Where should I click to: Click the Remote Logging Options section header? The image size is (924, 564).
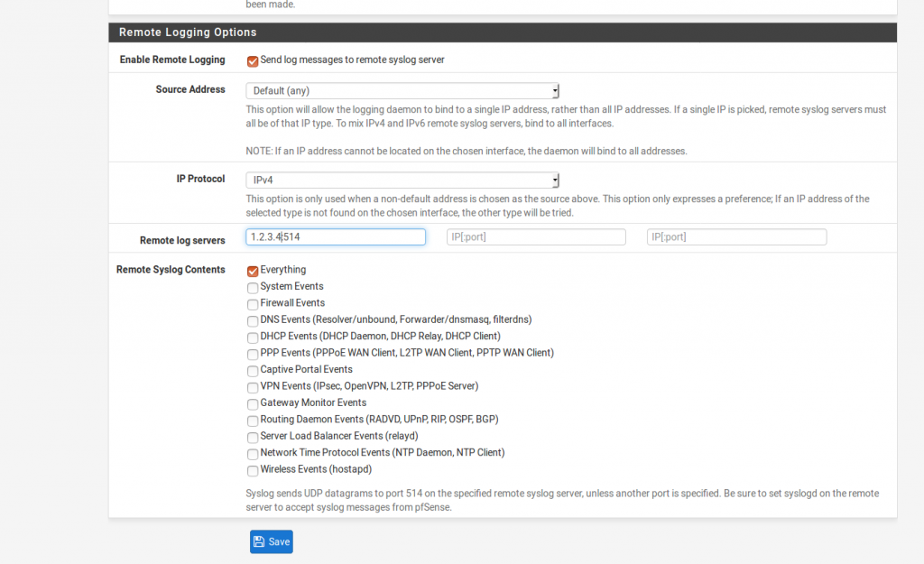point(503,32)
